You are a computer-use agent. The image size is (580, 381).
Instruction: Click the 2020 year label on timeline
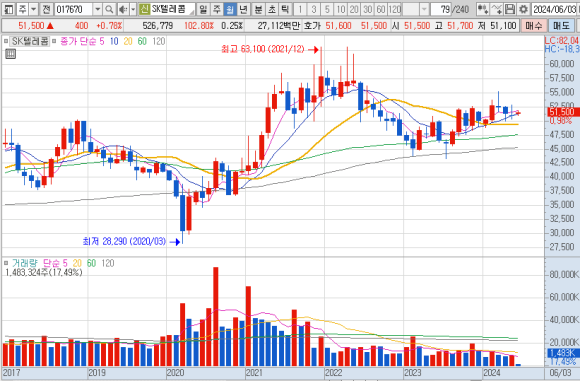pos(175,372)
